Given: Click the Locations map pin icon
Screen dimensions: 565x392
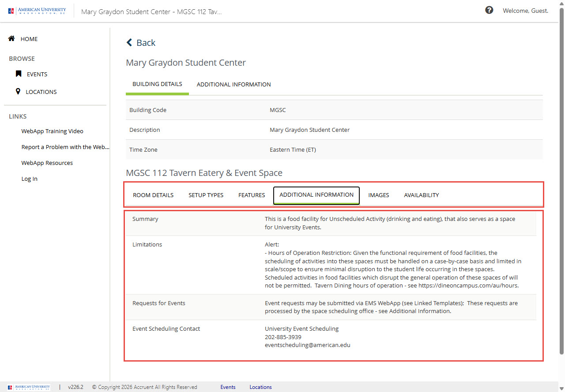Looking at the screenshot, I should pyautogui.click(x=18, y=91).
